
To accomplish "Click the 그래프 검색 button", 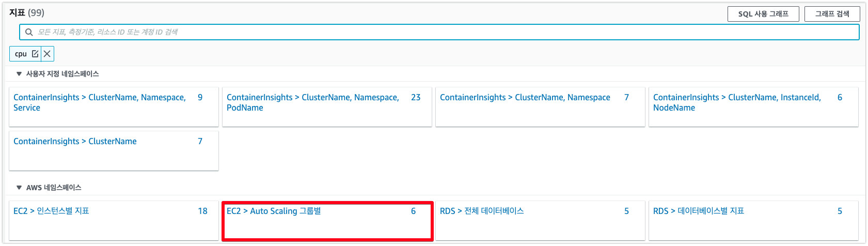I will click(x=832, y=14).
